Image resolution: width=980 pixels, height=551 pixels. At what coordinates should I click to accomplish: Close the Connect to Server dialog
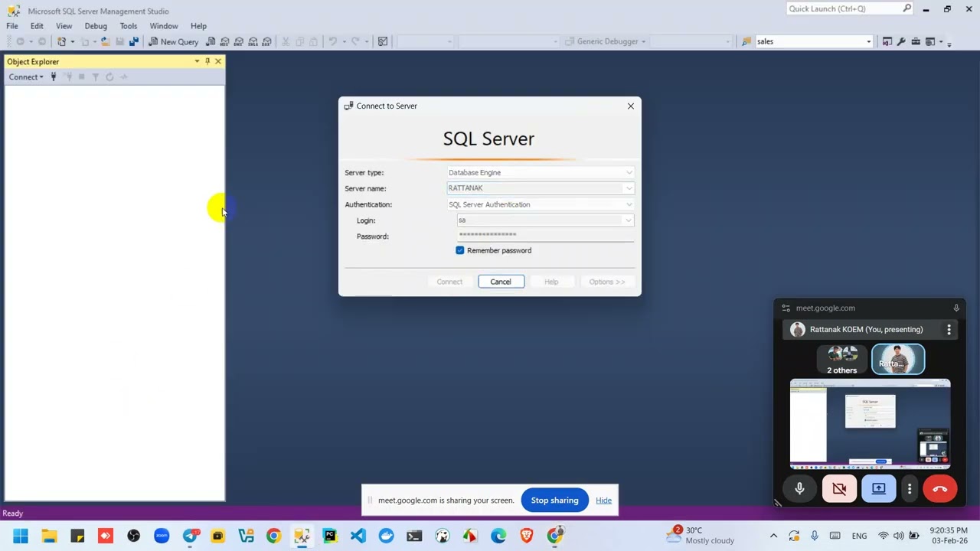(631, 106)
